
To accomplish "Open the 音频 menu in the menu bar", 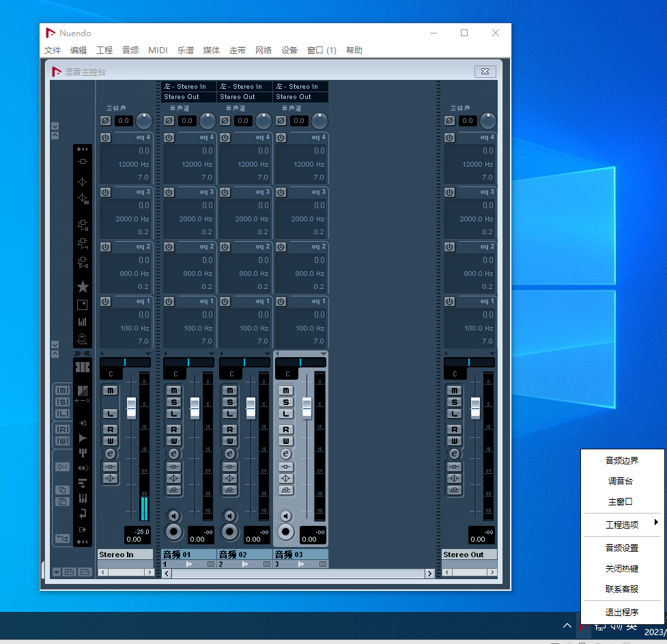I will (x=130, y=51).
